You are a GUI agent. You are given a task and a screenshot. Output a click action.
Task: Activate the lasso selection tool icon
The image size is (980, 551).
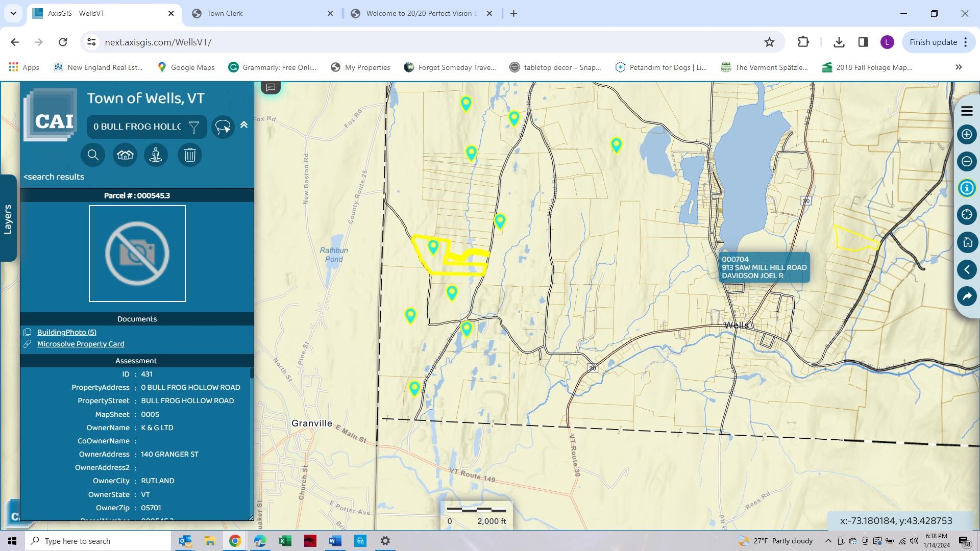223,127
